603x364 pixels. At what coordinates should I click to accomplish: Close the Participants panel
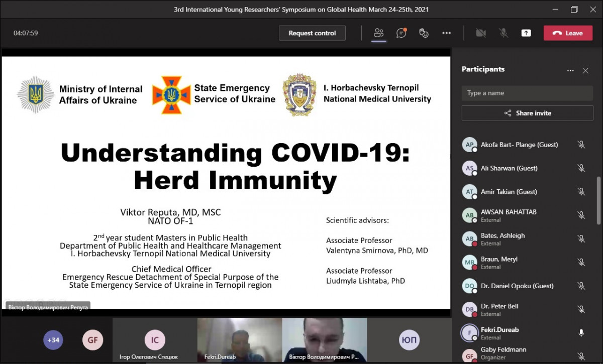pos(585,71)
